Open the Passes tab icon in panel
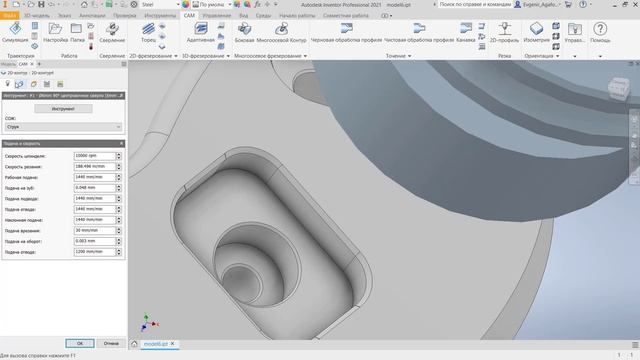Viewport: 640px width, 360px height. [x=47, y=84]
